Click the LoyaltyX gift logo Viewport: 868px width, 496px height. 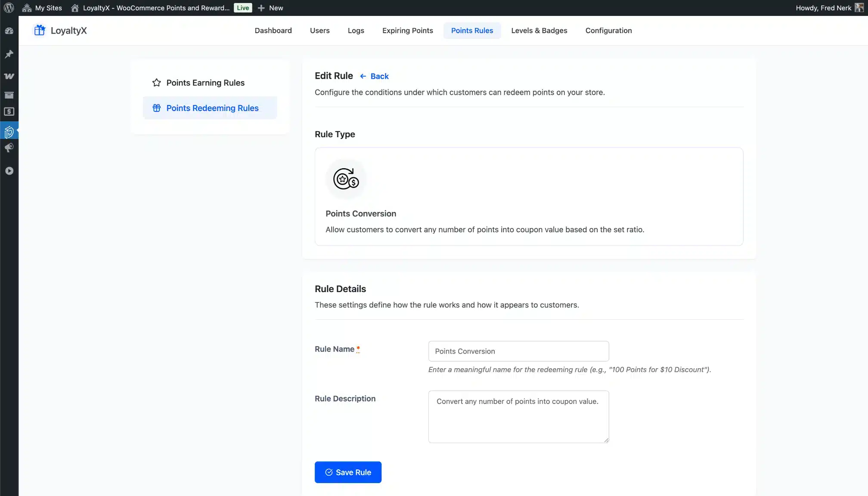[x=40, y=30]
